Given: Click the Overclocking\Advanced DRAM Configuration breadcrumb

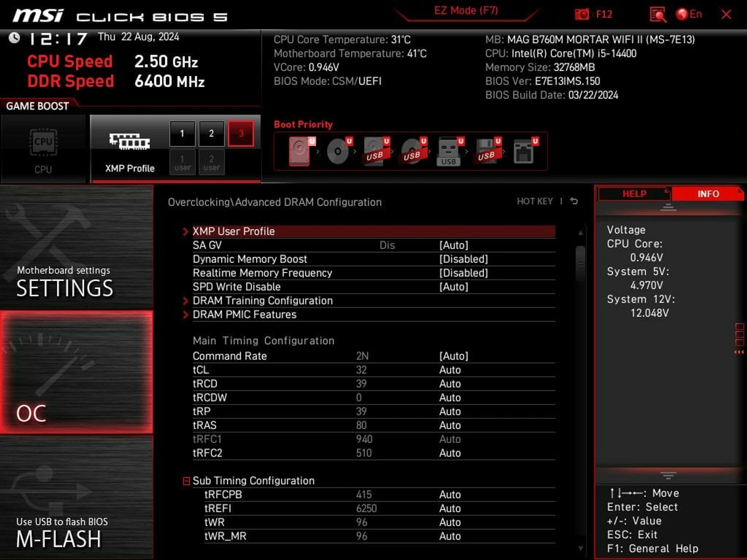Looking at the screenshot, I should coord(275,202).
